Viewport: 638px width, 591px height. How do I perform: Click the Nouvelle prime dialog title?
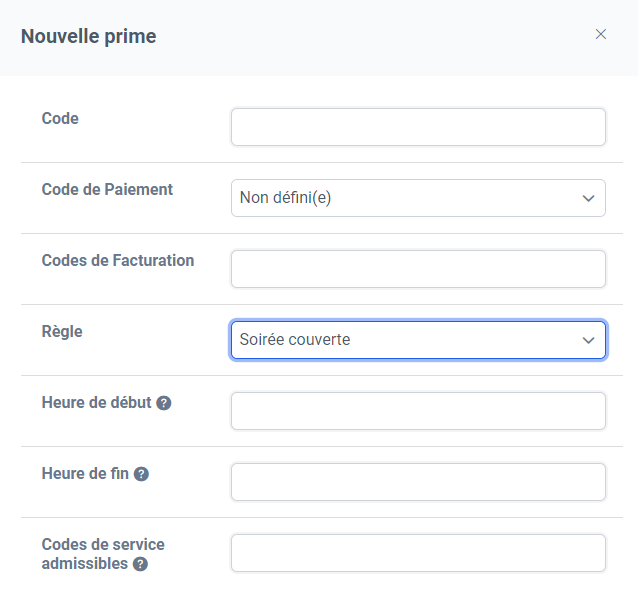pyautogui.click(x=89, y=37)
